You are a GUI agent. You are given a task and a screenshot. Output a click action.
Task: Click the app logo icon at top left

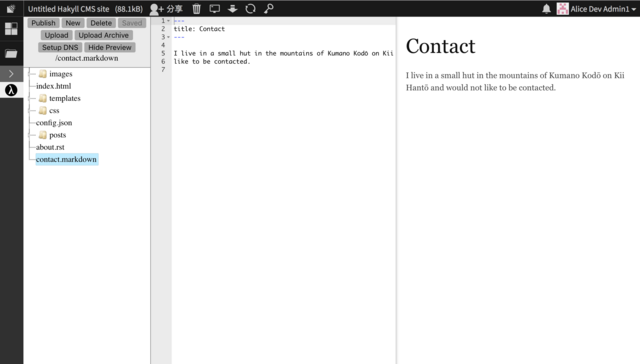pyautogui.click(x=11, y=9)
